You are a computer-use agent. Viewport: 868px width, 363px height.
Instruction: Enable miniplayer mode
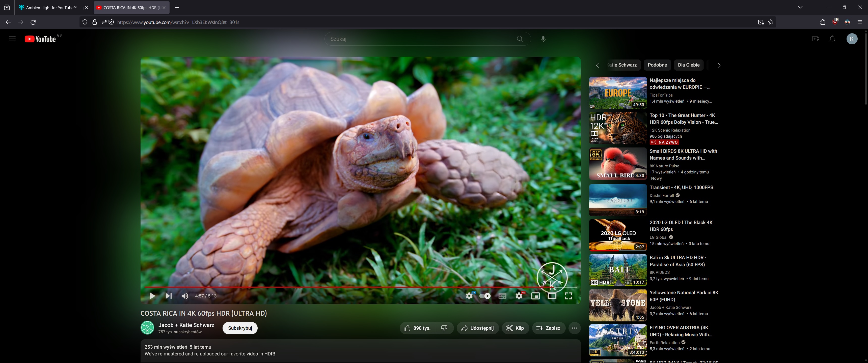535,296
